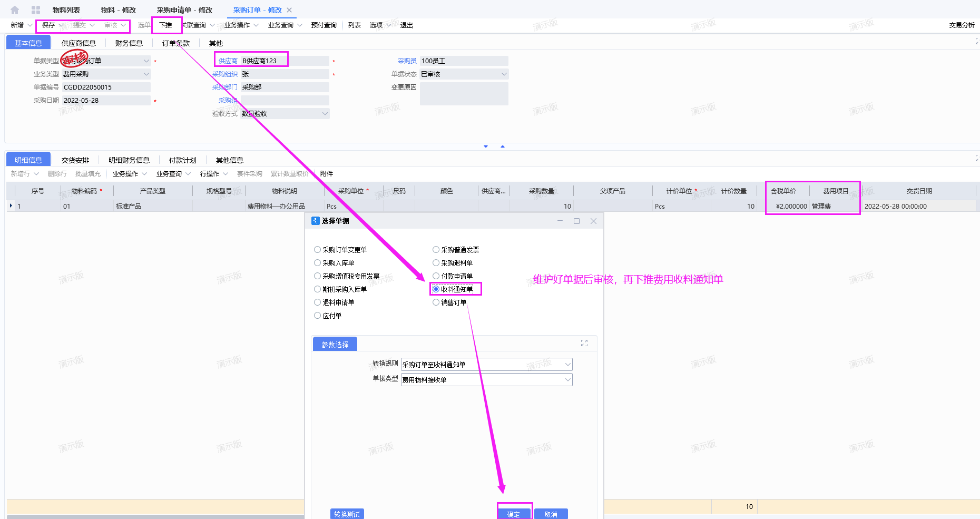Click the 下推 toolbar item
The image size is (980, 519).
(x=166, y=25)
